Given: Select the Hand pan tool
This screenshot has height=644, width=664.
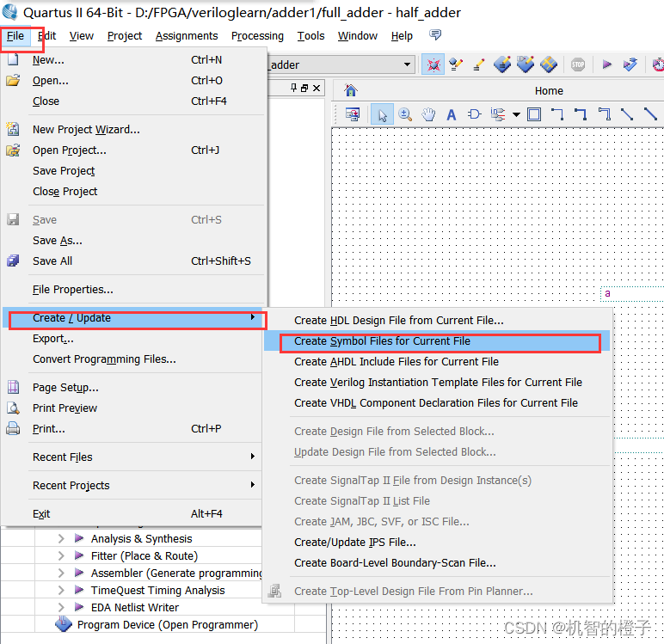Looking at the screenshot, I should 428,114.
